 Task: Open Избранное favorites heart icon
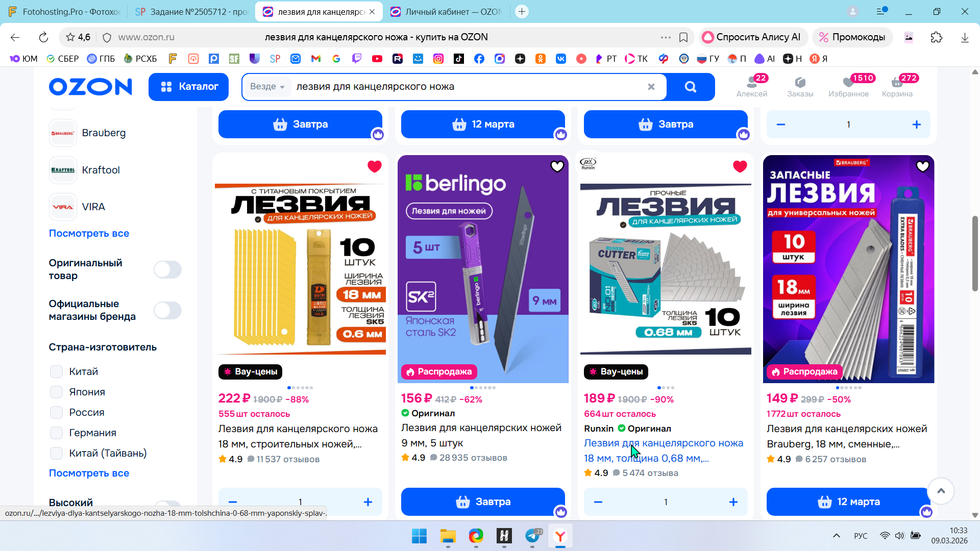point(848,83)
